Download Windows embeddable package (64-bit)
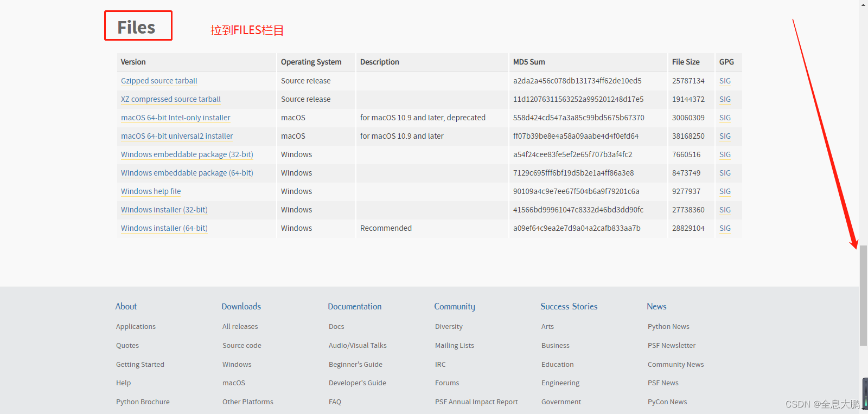 pos(187,173)
